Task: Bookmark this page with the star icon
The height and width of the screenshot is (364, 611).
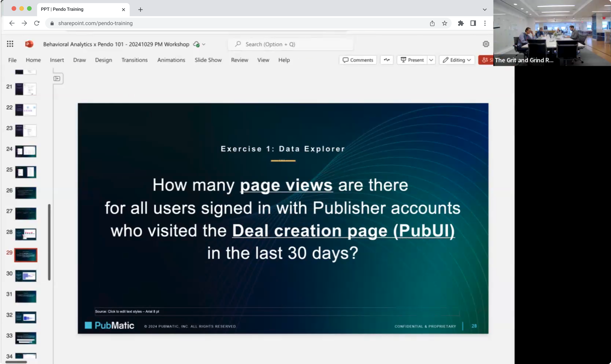Action: (x=445, y=23)
